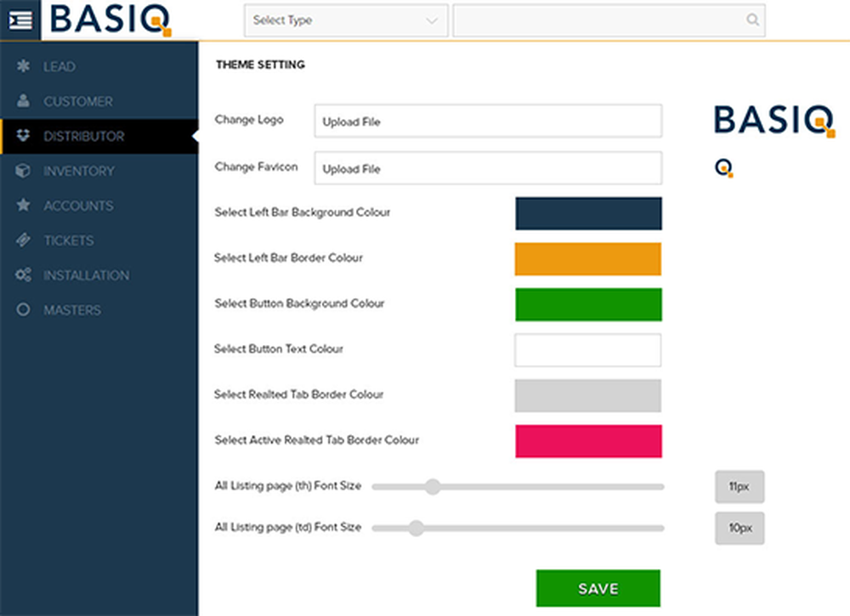Click the Distributor sidebar icon
The width and height of the screenshot is (850, 616).
[24, 136]
